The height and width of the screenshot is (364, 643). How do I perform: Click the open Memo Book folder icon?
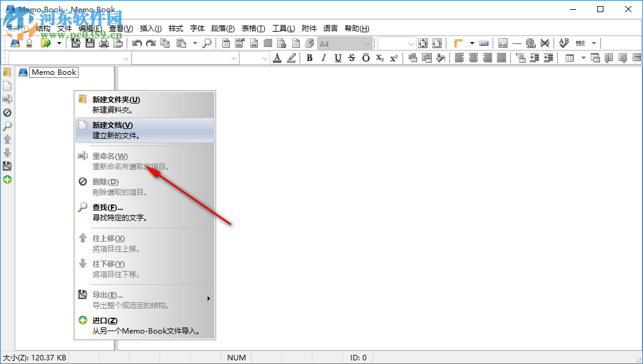click(x=45, y=43)
